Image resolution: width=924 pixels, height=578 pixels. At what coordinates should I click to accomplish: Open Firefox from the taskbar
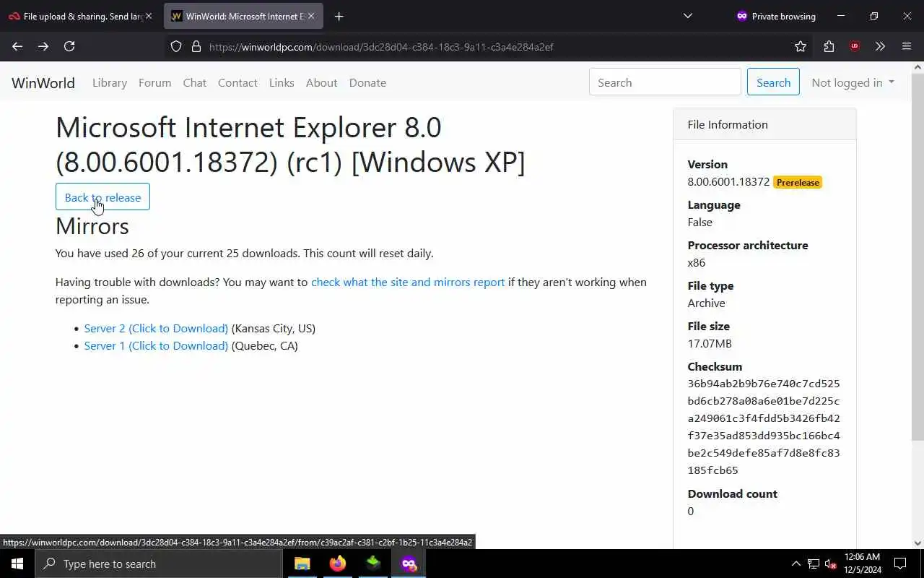coord(337,564)
